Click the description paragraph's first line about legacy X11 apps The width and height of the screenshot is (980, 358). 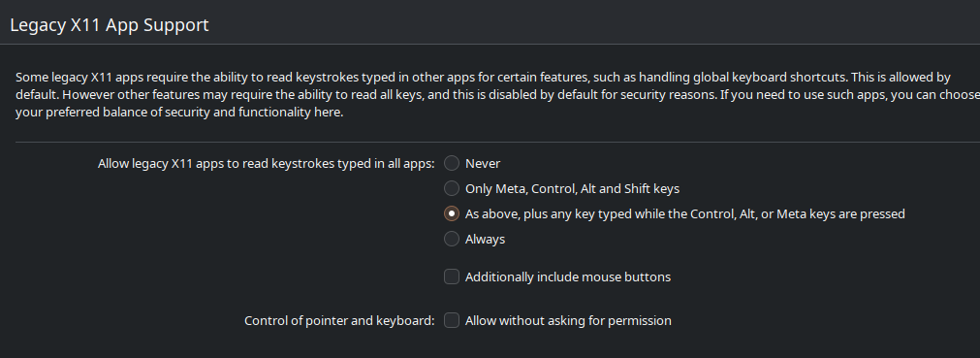(x=483, y=78)
